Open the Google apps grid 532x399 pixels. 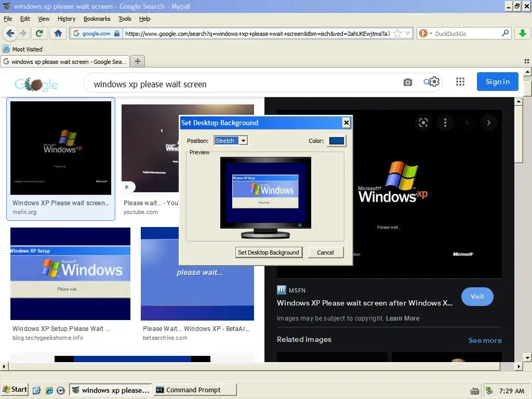460,82
